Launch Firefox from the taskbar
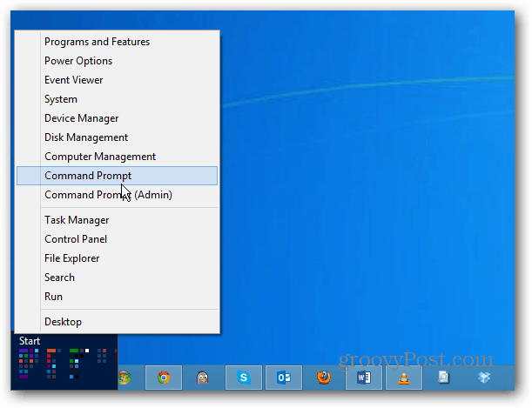Viewport: 532px width, 408px height. tap(324, 378)
